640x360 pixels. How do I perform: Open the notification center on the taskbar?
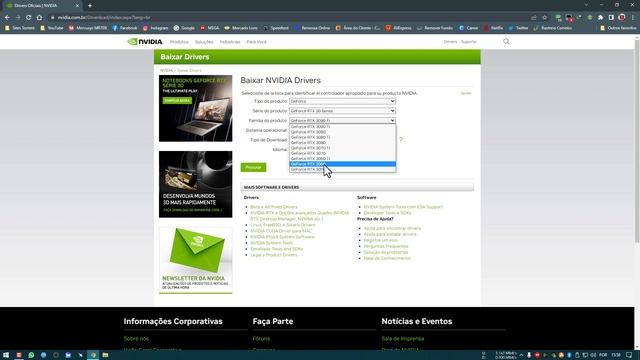point(629,355)
